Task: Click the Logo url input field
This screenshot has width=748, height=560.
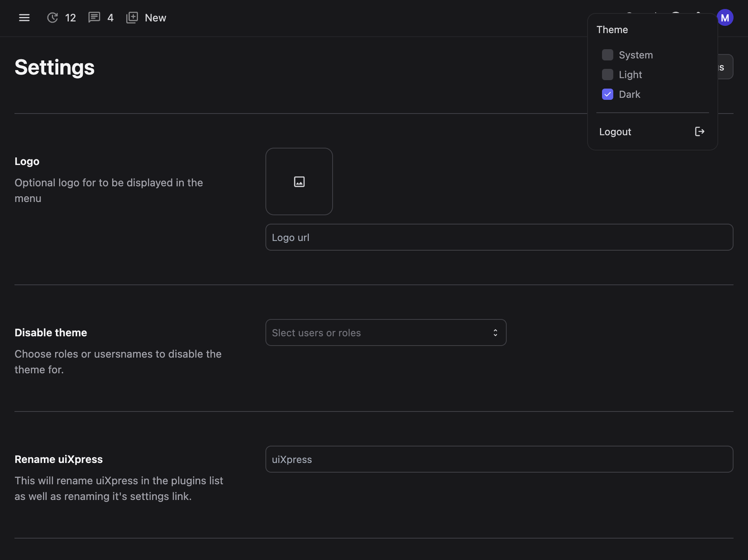Action: (499, 237)
